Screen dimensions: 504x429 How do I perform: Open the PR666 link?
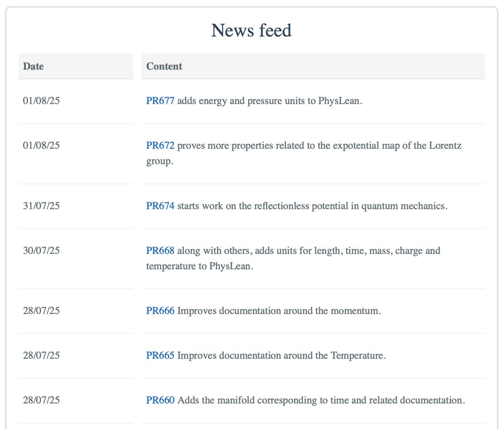[160, 311]
